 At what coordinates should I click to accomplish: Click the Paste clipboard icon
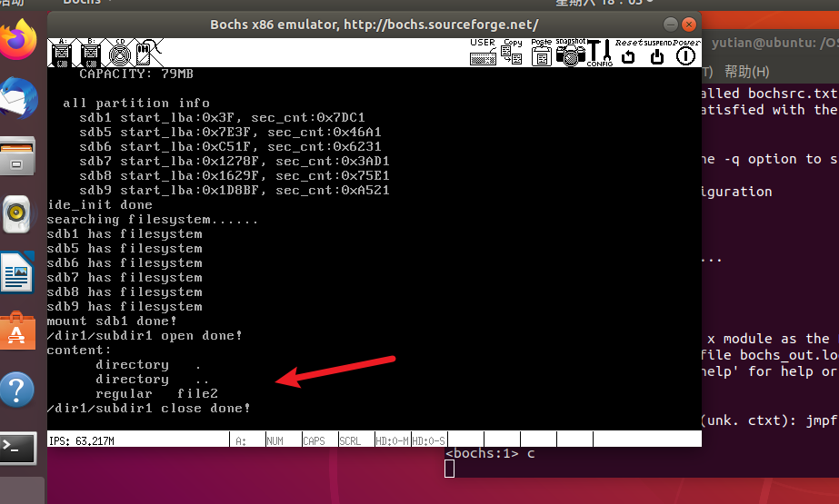[x=542, y=54]
